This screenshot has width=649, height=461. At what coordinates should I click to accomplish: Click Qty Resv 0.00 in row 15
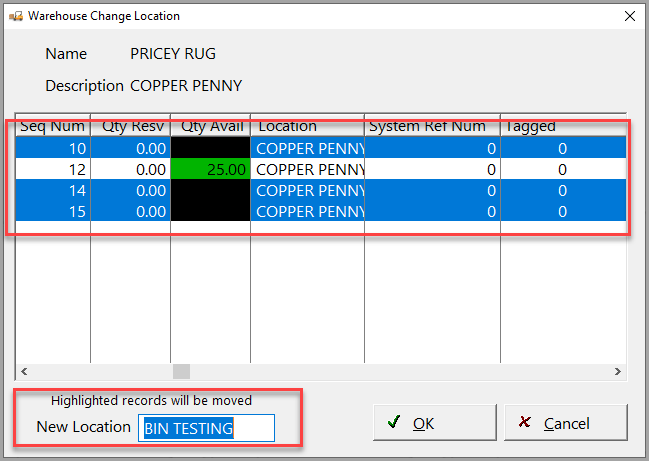pyautogui.click(x=130, y=211)
